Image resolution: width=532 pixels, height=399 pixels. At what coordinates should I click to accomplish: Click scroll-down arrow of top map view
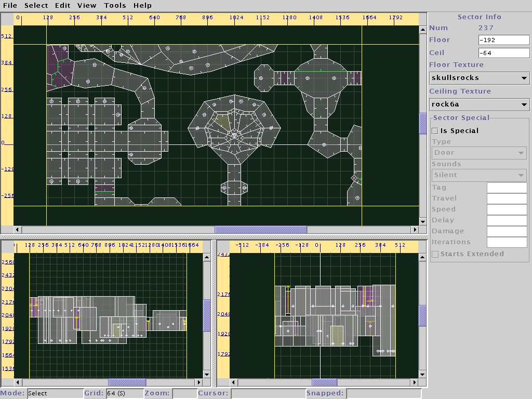point(423,221)
